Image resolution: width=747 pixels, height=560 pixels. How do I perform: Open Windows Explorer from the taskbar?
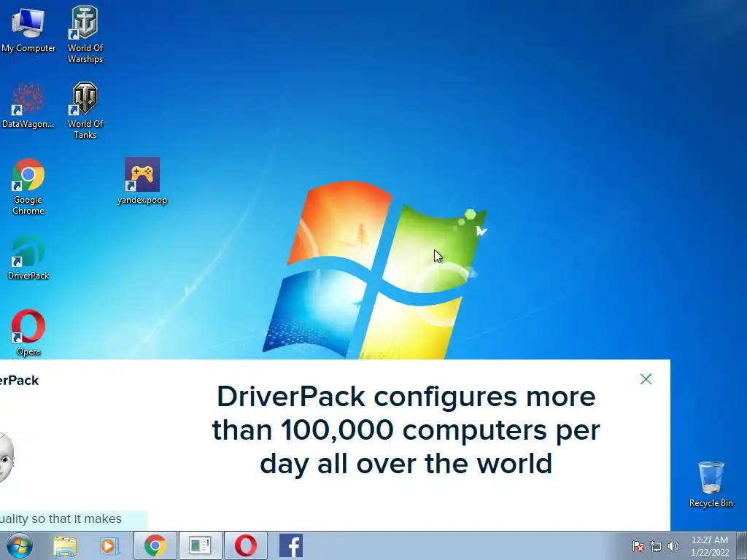tap(65, 545)
